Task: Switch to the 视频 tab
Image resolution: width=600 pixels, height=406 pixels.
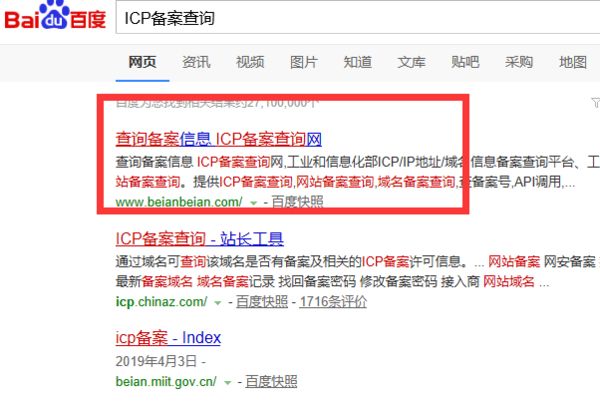Action: coord(250,62)
